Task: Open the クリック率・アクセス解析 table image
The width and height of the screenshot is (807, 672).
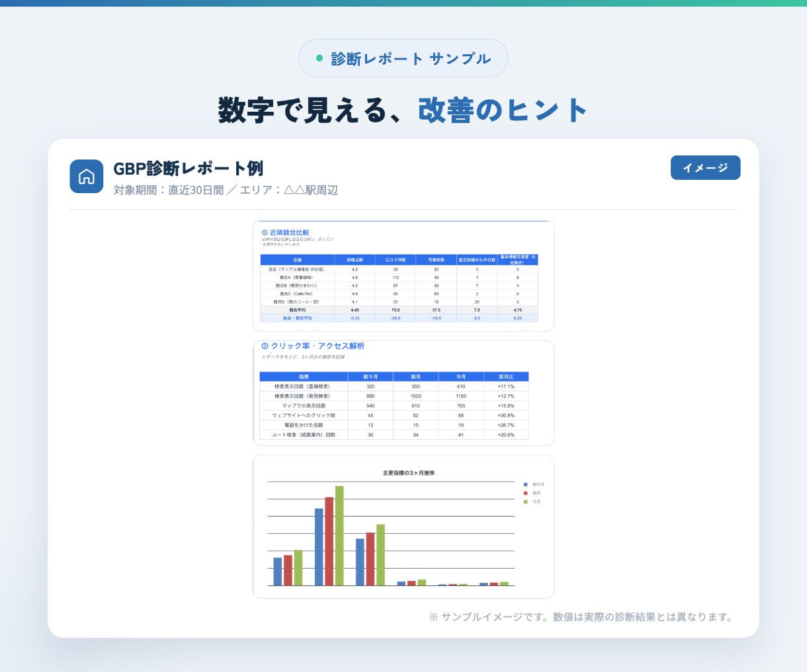Action: coord(403,393)
